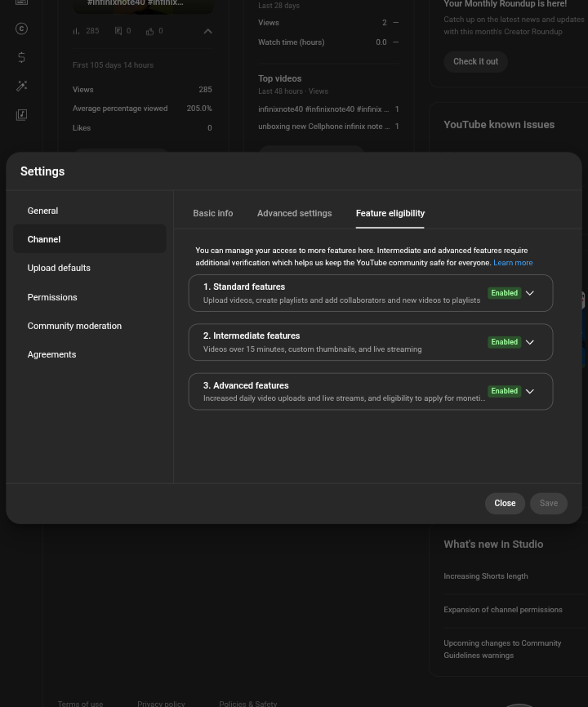The image size is (588, 707).
Task: Open Policies & Safety footer link
Action: (248, 704)
